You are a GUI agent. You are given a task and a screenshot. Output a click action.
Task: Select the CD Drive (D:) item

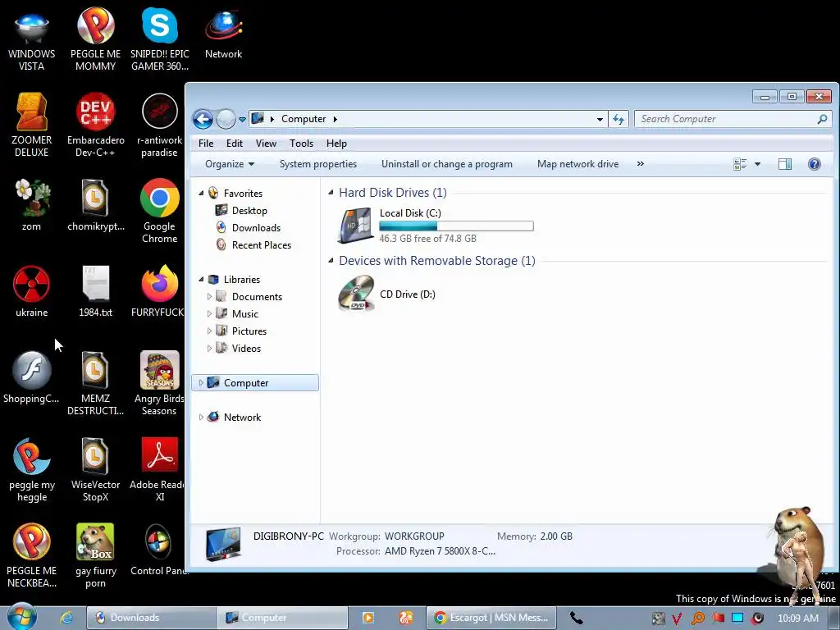coord(387,294)
